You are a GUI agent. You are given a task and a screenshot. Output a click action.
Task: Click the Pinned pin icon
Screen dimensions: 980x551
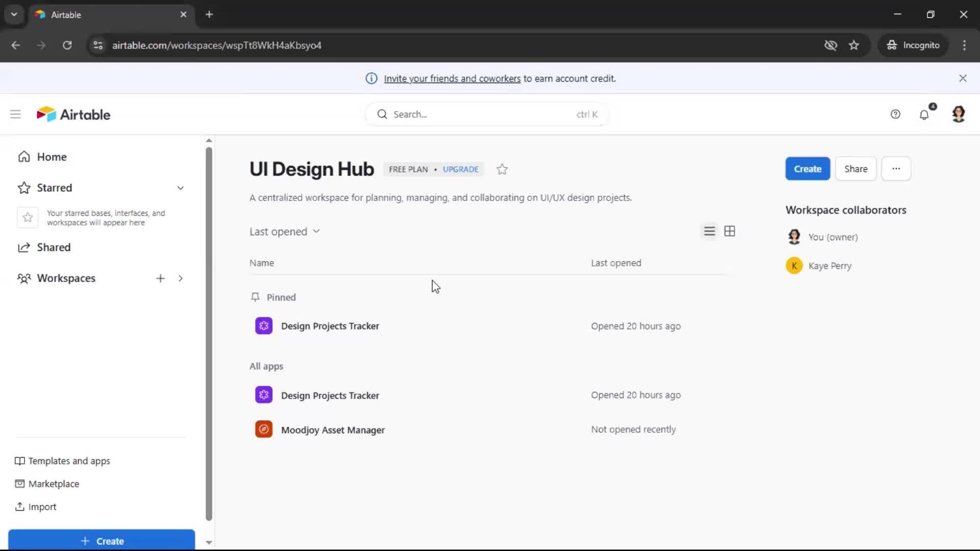(255, 297)
